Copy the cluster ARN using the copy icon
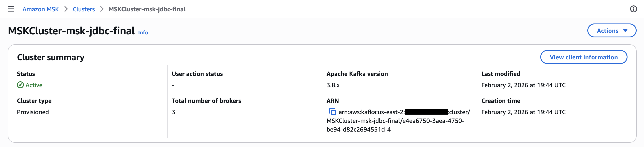 click(x=332, y=112)
